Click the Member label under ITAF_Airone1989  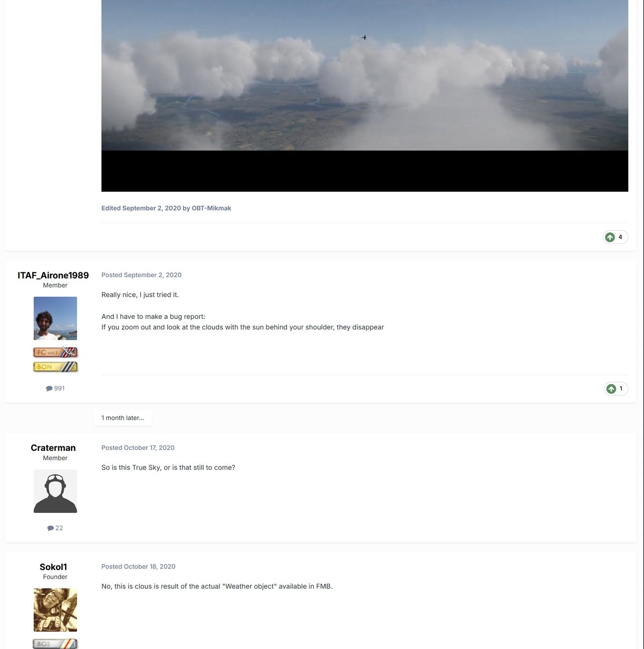coord(55,285)
